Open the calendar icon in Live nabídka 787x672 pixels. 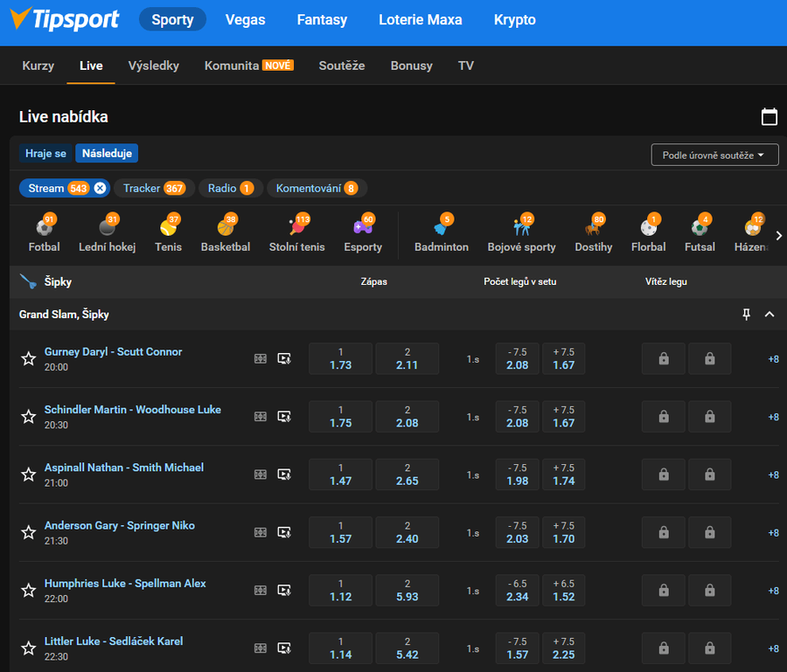tap(770, 116)
